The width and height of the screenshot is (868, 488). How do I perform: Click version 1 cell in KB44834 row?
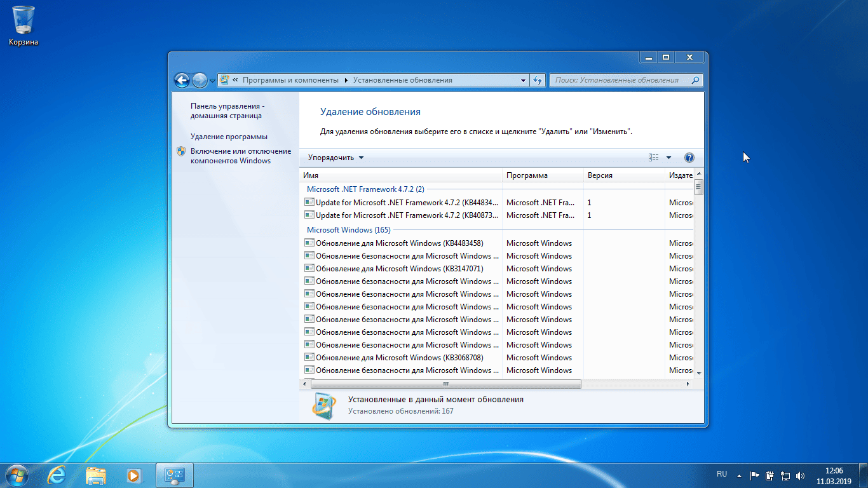coord(589,202)
